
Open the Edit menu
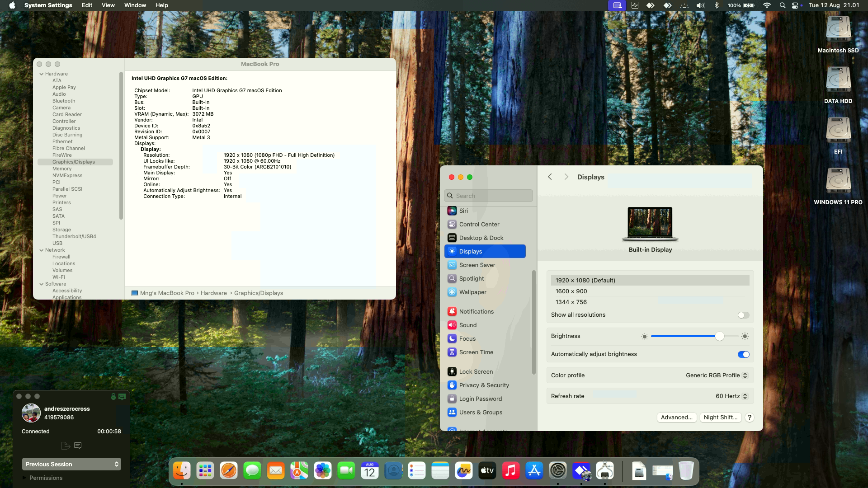(x=87, y=5)
